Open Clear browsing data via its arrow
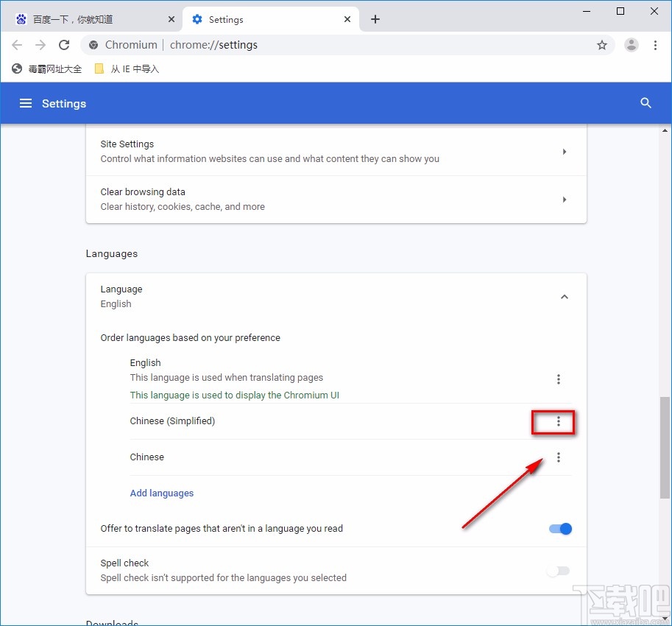The width and height of the screenshot is (672, 626). coord(565,200)
